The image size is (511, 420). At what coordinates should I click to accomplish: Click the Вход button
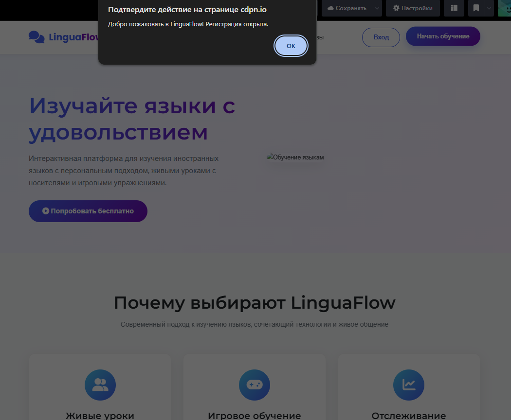point(381,36)
